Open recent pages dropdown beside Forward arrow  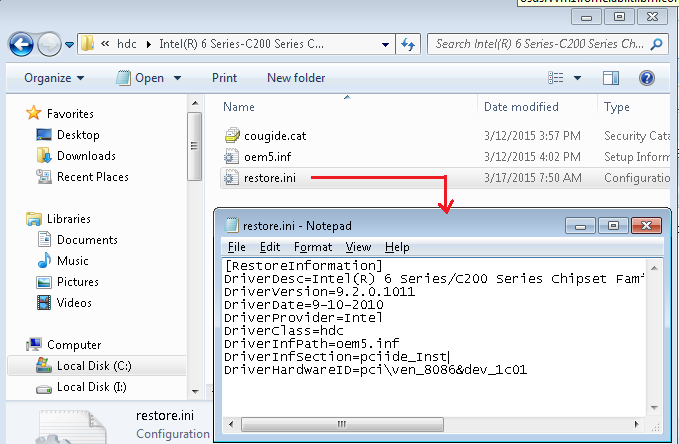click(x=69, y=44)
